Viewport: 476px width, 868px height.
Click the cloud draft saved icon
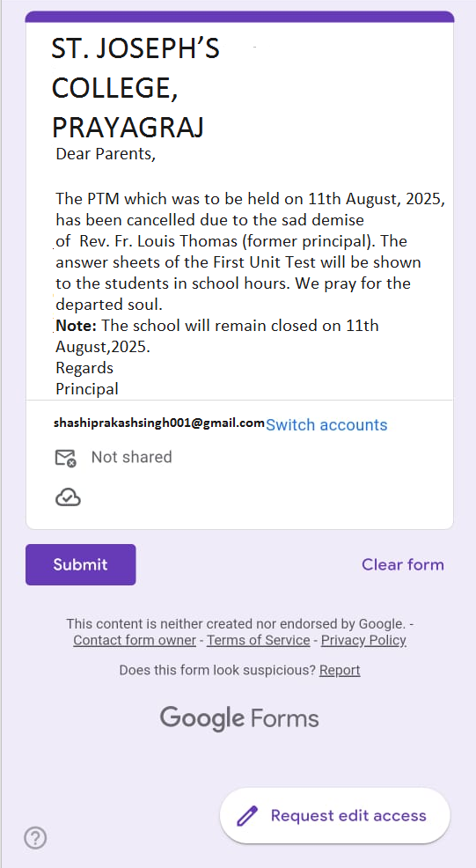tap(68, 497)
